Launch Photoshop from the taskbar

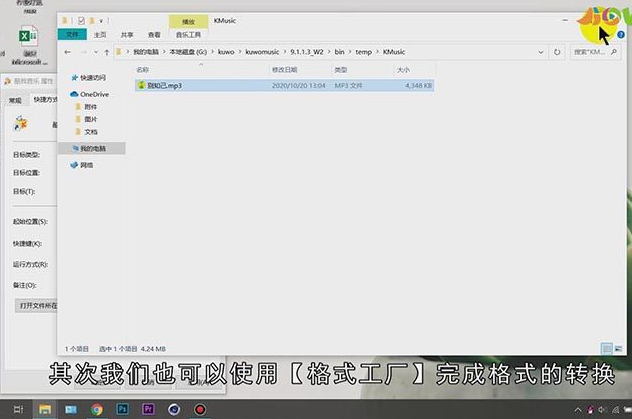[123, 409]
